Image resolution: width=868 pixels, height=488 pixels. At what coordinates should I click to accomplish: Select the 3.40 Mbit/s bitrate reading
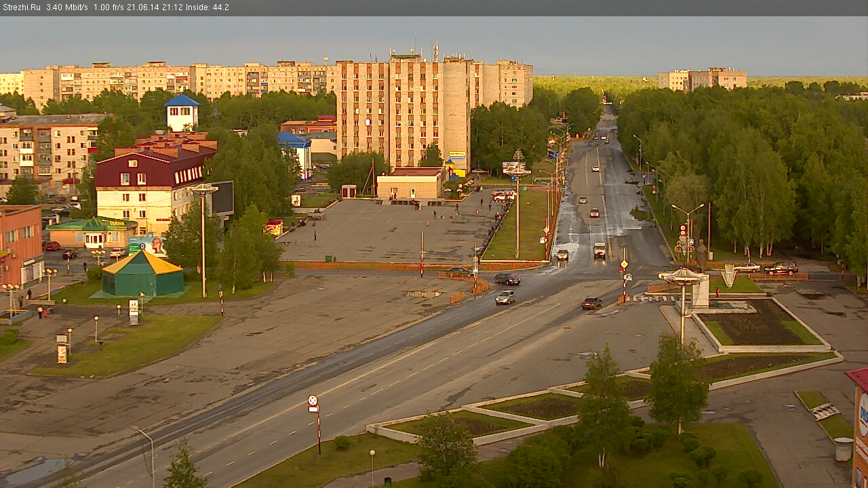(67, 7)
